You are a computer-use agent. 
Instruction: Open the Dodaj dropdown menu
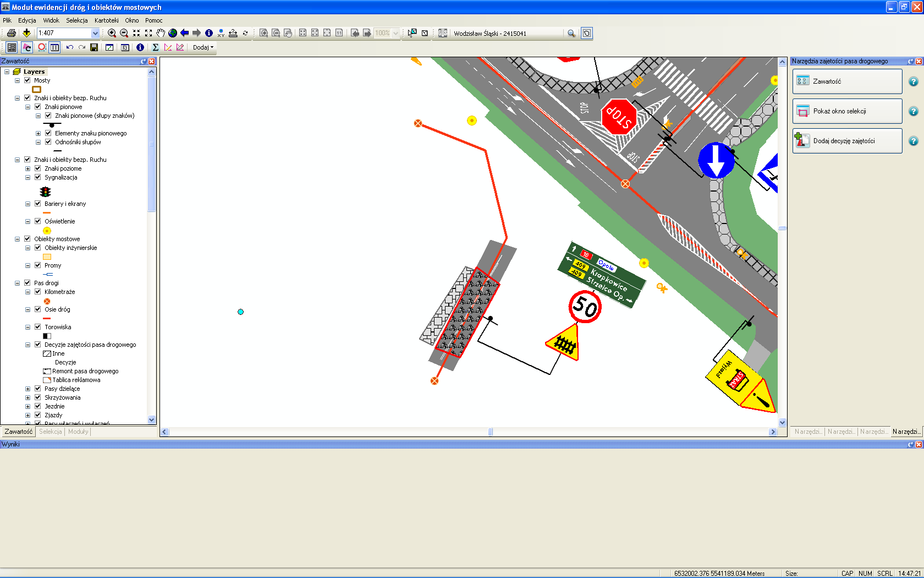(x=203, y=47)
